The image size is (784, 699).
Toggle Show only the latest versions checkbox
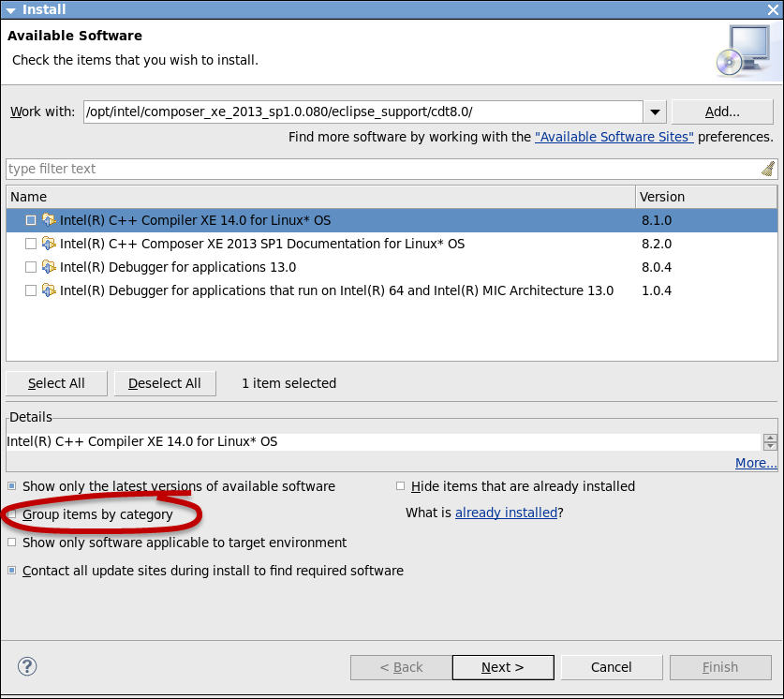12,486
